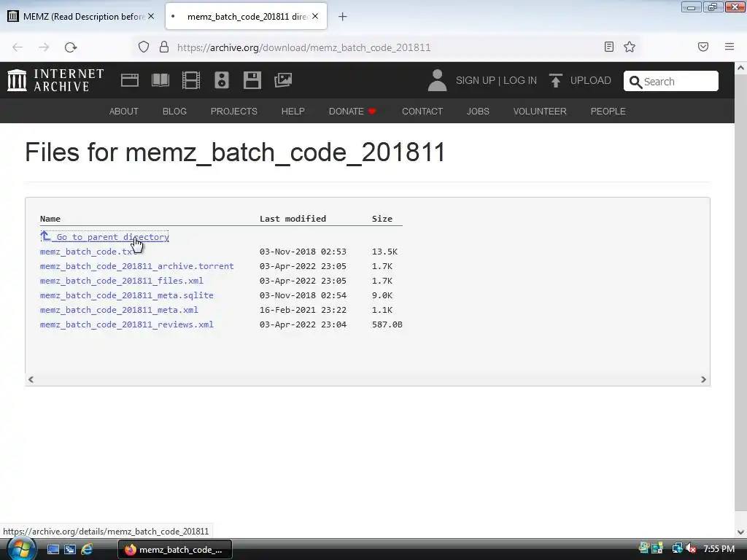The height and width of the screenshot is (560, 747).
Task: Click the page scrollbar up arrow
Action: click(x=740, y=68)
